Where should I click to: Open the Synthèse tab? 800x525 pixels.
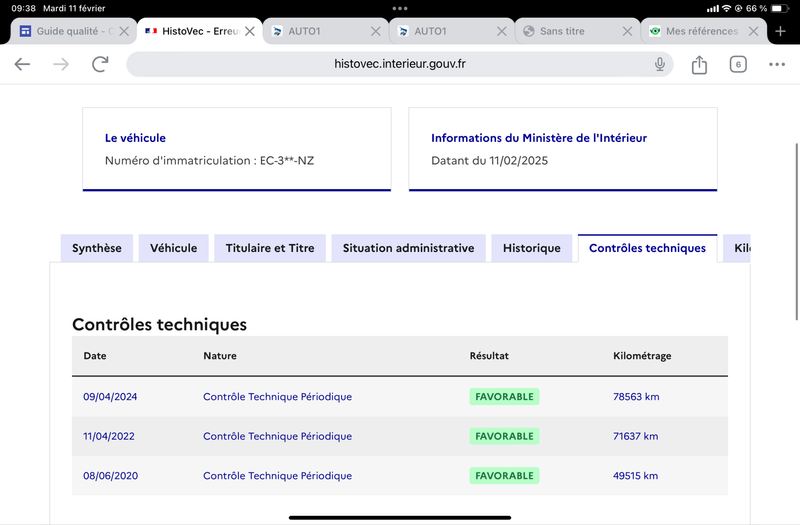coord(96,248)
